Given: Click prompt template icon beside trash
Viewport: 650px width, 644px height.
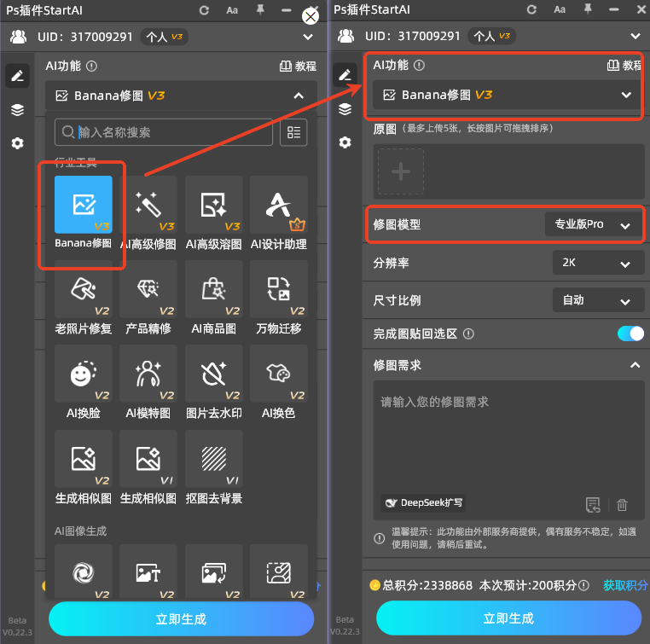Looking at the screenshot, I should point(593,505).
